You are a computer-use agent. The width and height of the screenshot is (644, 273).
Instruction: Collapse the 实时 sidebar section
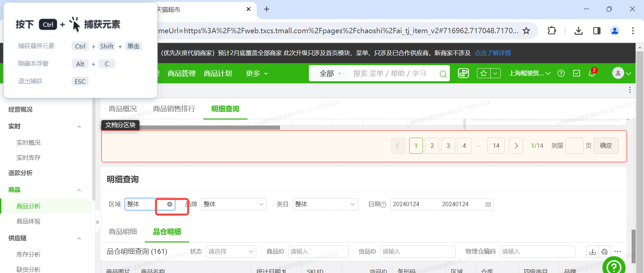tap(79, 127)
